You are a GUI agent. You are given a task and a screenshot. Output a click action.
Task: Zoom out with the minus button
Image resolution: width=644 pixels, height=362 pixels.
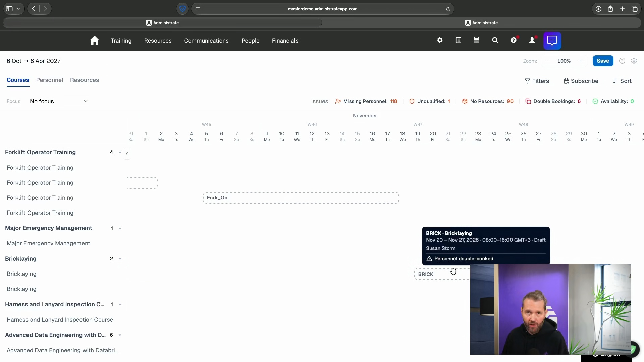coord(547,61)
